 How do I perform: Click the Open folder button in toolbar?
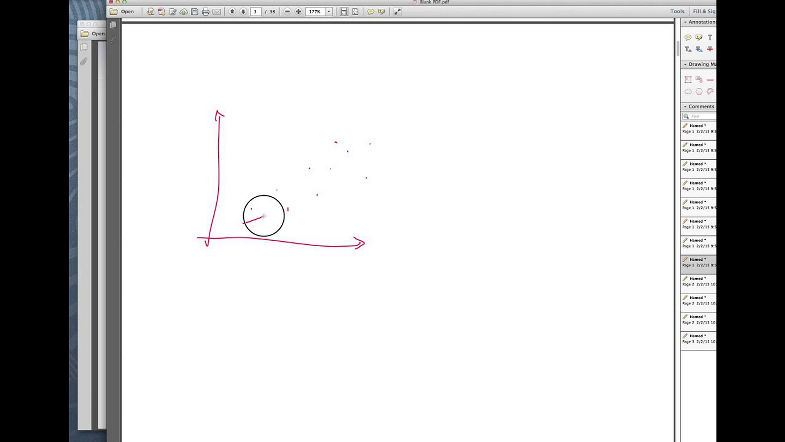[x=122, y=12]
